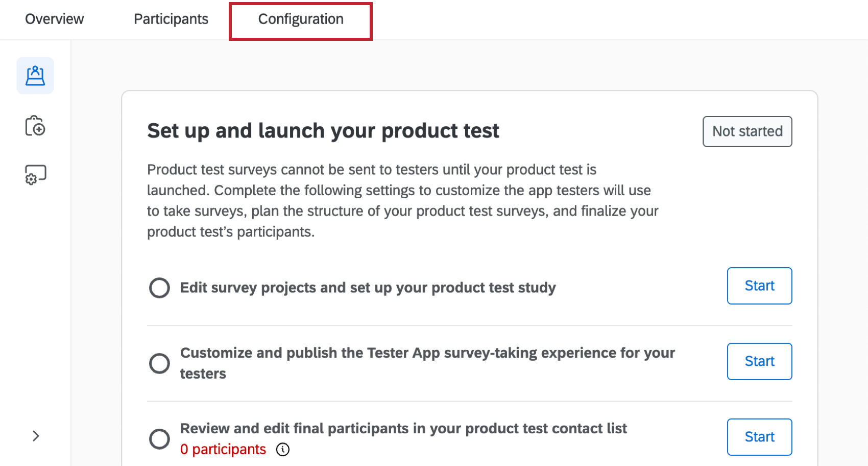Select the tester management icon in sidebar
The width and height of the screenshot is (868, 466).
point(35,75)
